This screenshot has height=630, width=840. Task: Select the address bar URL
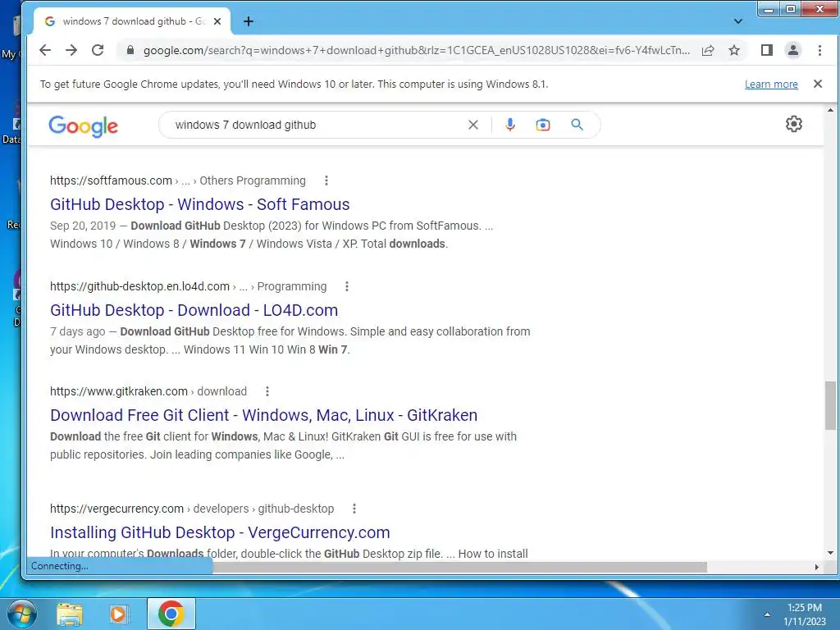416,50
